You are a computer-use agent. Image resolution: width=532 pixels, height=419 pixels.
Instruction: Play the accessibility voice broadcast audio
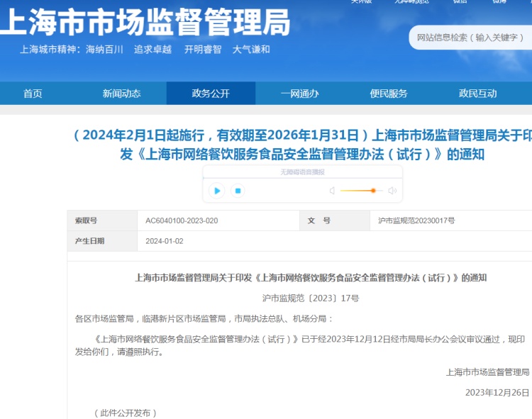pos(217,191)
